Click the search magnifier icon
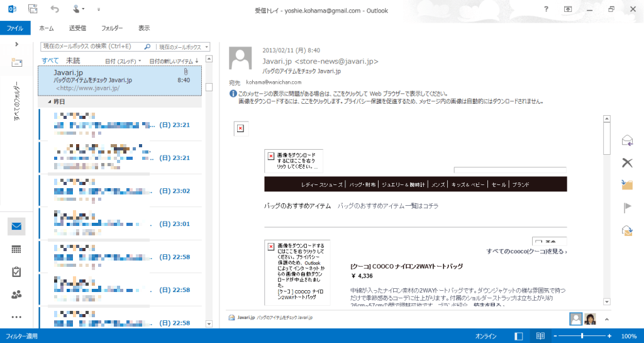The image size is (644, 343). [147, 47]
